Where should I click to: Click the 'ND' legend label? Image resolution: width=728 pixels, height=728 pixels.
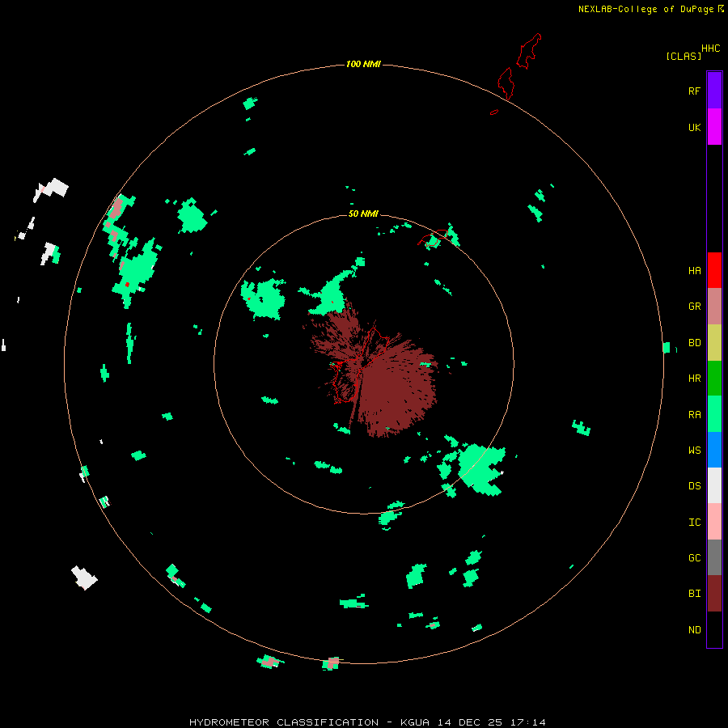click(694, 629)
